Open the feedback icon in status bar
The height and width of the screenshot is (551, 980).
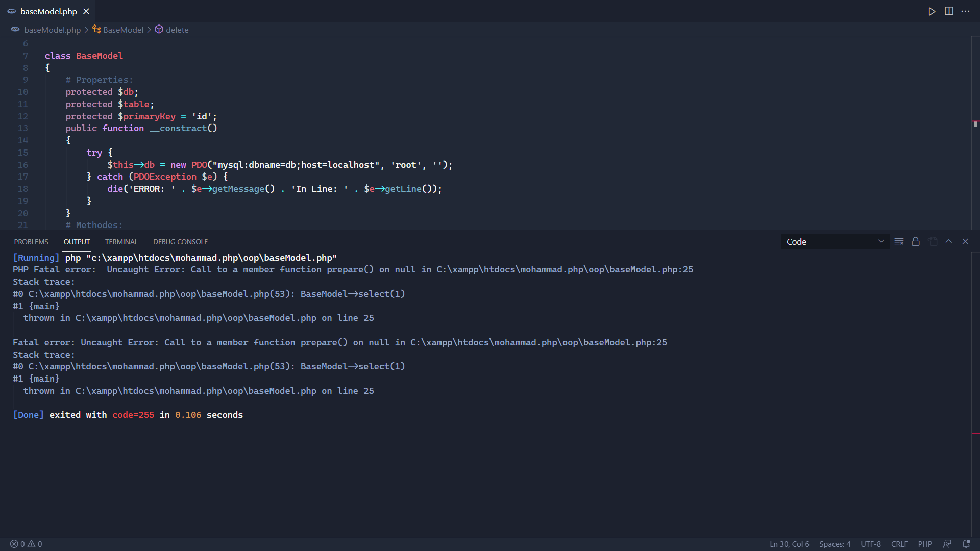[x=947, y=544]
